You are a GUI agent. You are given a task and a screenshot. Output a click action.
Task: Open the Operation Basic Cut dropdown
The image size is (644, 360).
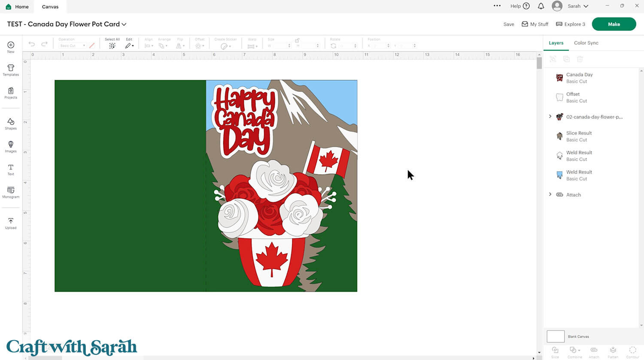tap(72, 45)
